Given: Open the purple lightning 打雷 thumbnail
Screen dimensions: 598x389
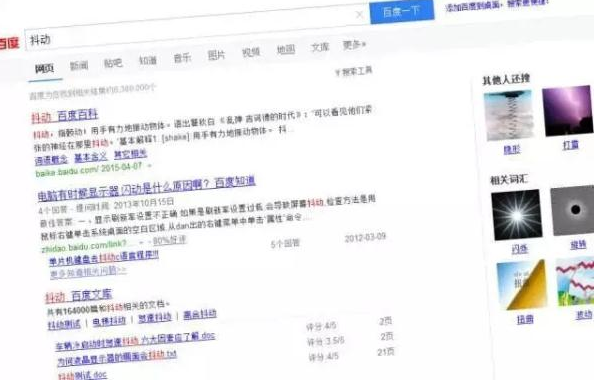Looking at the screenshot, I should (568, 111).
